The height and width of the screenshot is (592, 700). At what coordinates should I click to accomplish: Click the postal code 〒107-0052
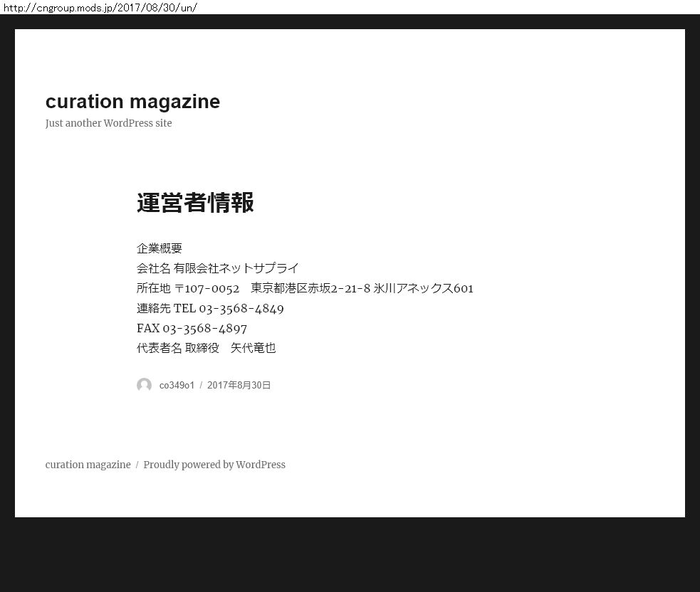point(207,288)
